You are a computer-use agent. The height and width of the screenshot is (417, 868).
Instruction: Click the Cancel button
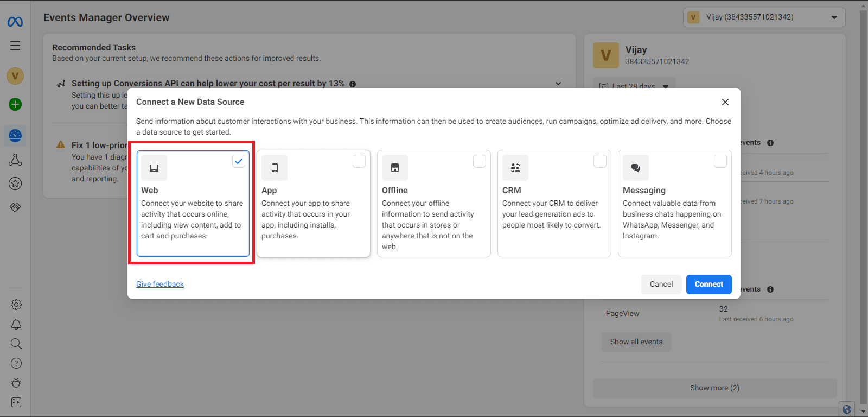pos(661,284)
